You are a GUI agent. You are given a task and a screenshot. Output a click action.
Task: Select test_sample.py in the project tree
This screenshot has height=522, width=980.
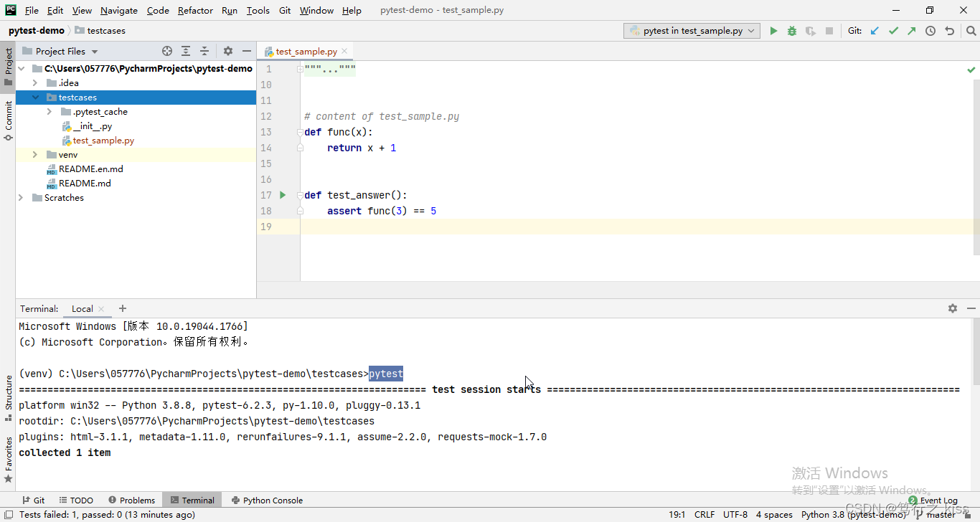coord(103,141)
